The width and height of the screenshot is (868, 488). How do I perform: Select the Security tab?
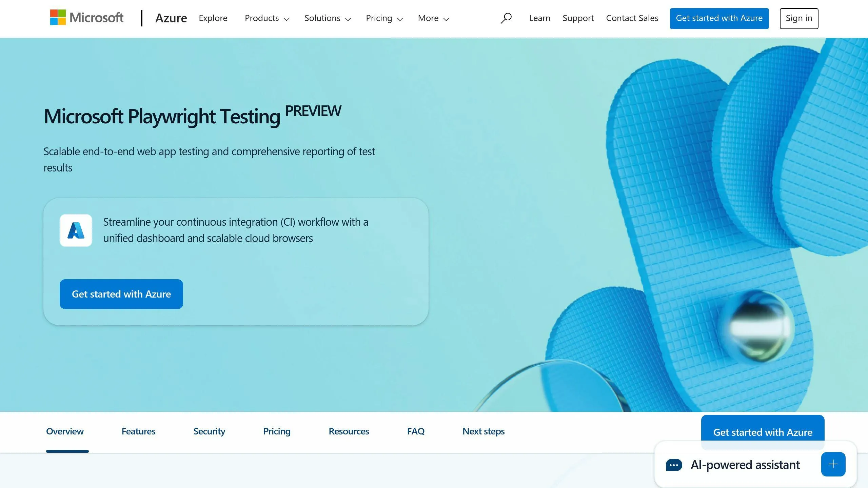pyautogui.click(x=209, y=431)
